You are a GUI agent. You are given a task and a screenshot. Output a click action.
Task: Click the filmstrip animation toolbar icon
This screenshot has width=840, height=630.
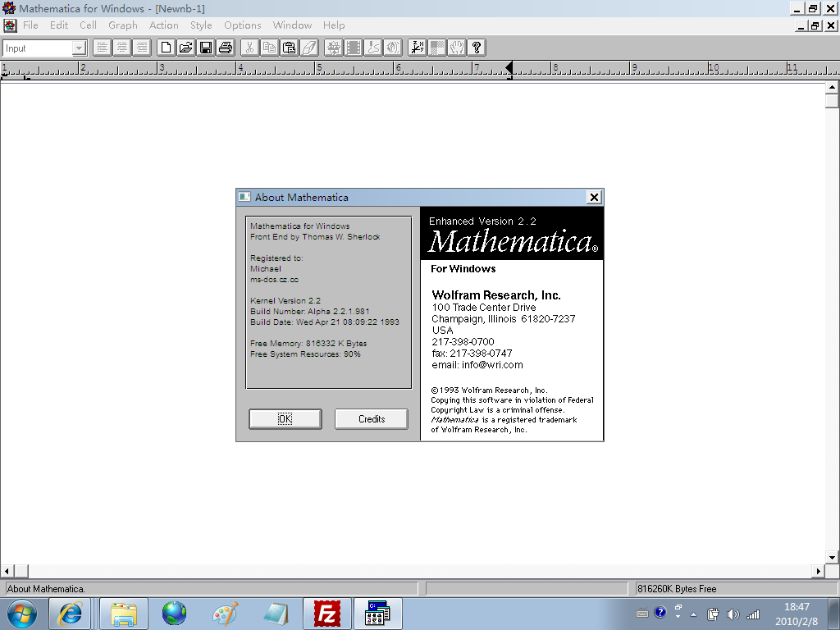click(354, 48)
